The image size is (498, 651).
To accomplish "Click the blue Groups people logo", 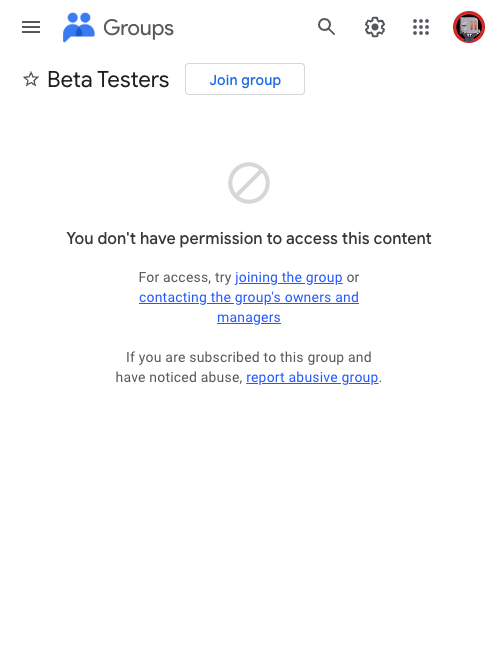I will [x=79, y=27].
